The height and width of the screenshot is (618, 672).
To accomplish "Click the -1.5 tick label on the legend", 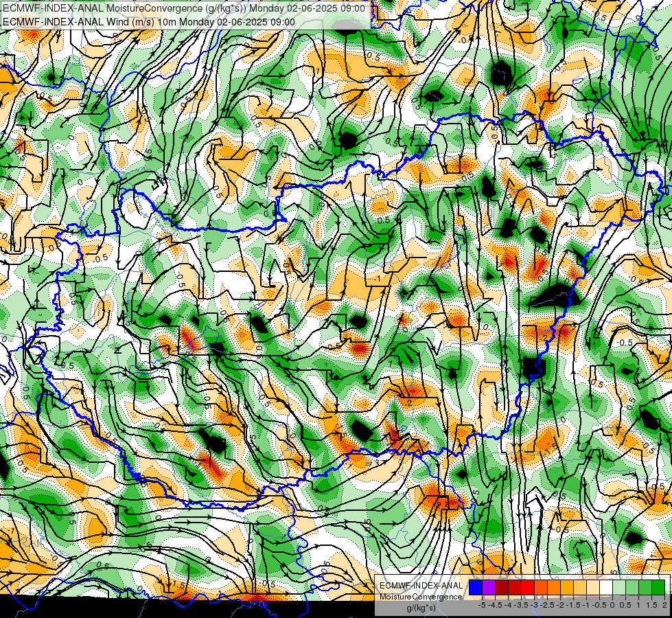I will (x=573, y=605).
